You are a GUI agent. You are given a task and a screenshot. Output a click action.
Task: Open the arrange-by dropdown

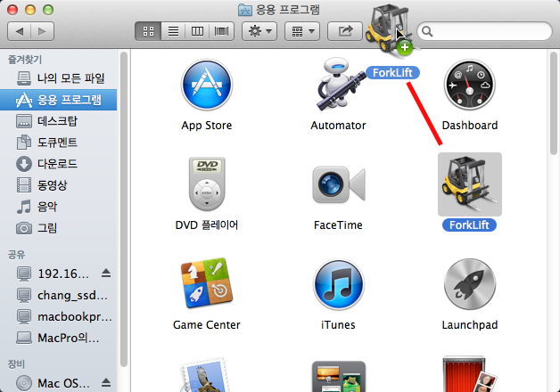click(x=302, y=31)
